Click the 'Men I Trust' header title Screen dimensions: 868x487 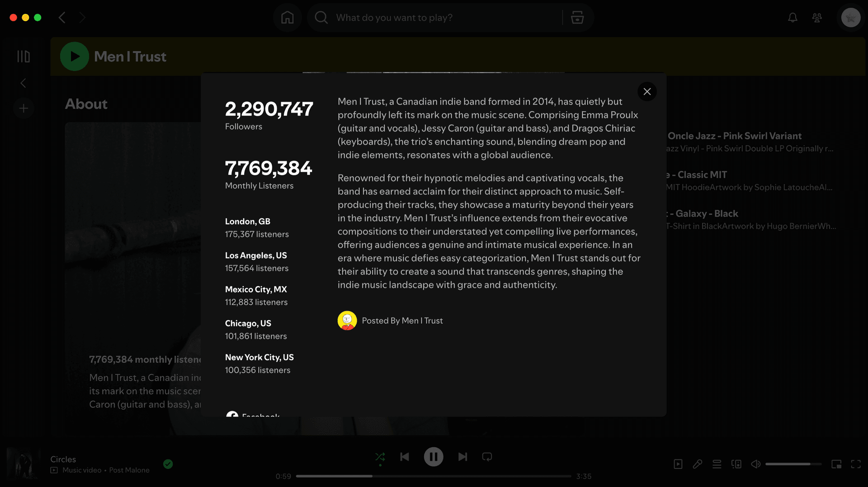click(x=130, y=57)
